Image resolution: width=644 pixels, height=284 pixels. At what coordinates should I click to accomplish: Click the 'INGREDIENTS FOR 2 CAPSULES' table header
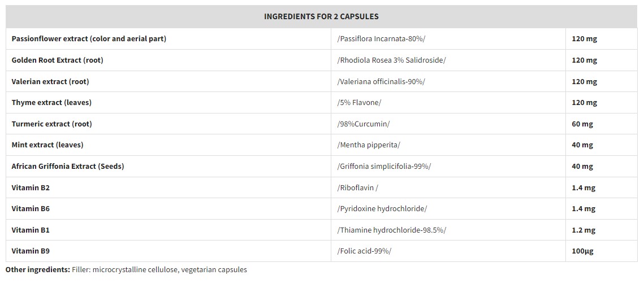coord(321,16)
